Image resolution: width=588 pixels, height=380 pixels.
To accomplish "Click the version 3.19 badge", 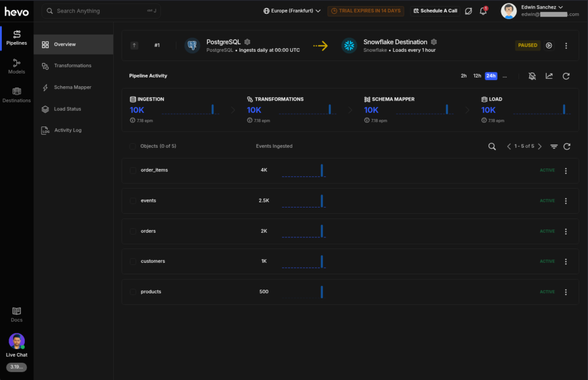I will click(x=17, y=367).
